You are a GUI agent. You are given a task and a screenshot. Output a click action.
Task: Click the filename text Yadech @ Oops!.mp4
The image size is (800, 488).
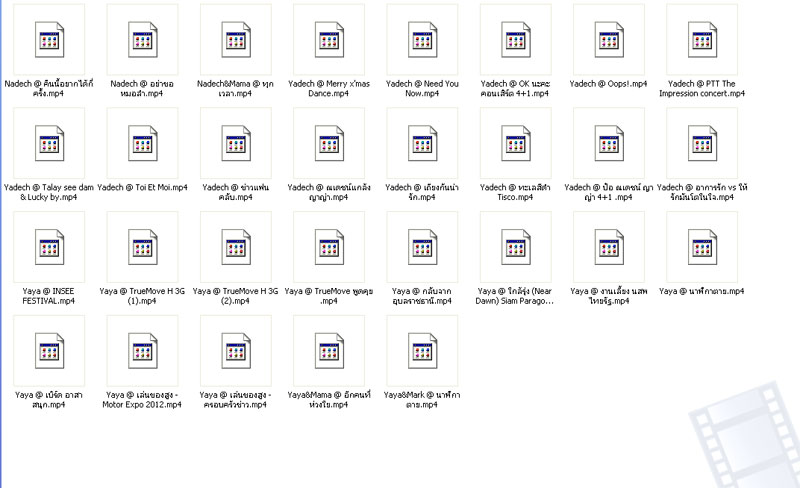click(x=609, y=84)
